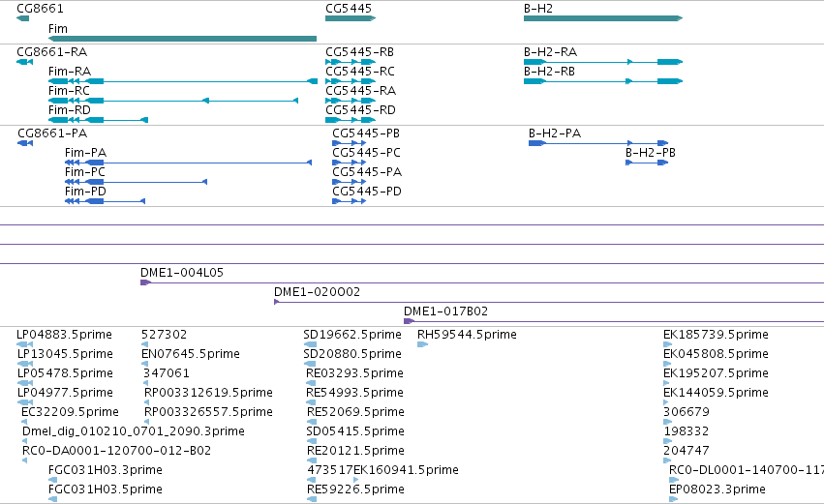The width and height of the screenshot is (824, 504).
Task: Click the 198332 EST feature
Action: (667, 441)
